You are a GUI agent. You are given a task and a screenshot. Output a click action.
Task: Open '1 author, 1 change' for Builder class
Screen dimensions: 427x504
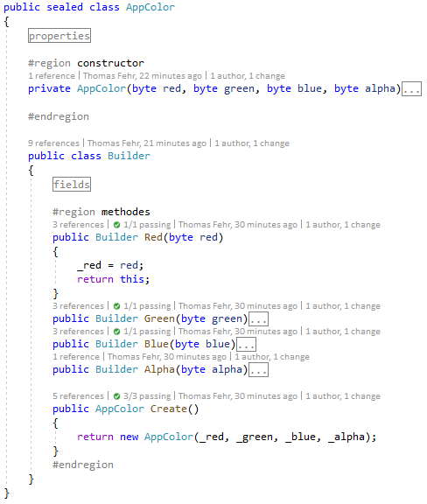tap(252, 143)
